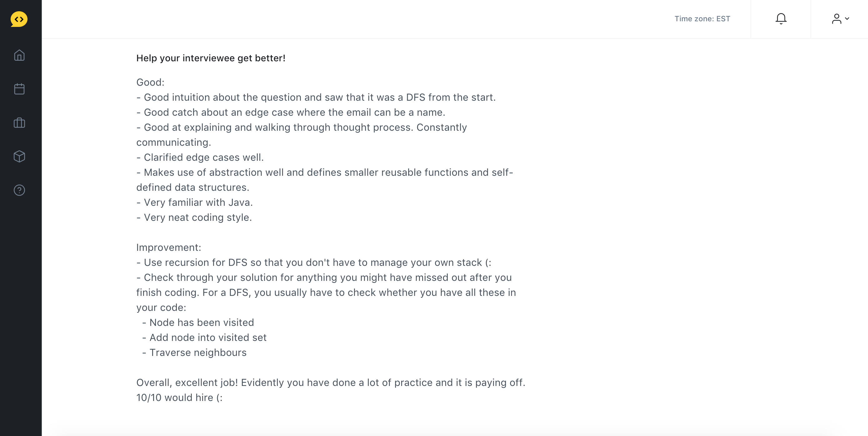Place cursor on the "Good:" line
This screenshot has height=436, width=868.
(150, 82)
